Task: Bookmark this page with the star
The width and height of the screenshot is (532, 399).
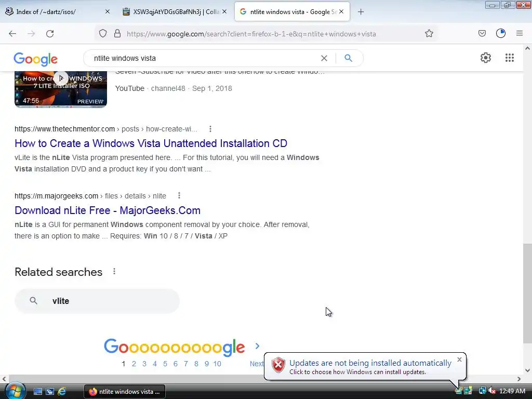Action: click(x=429, y=34)
